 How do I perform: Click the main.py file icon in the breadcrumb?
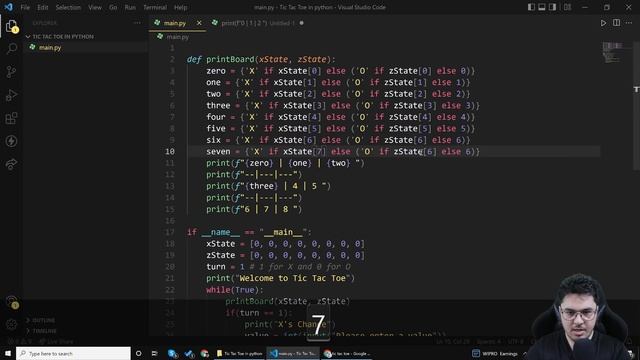click(160, 37)
